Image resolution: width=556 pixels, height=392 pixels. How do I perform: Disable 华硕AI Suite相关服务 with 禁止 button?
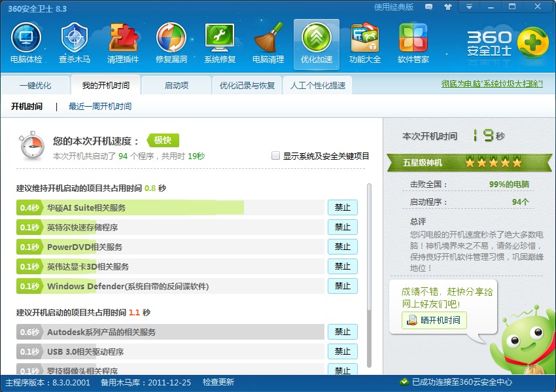[x=342, y=207]
